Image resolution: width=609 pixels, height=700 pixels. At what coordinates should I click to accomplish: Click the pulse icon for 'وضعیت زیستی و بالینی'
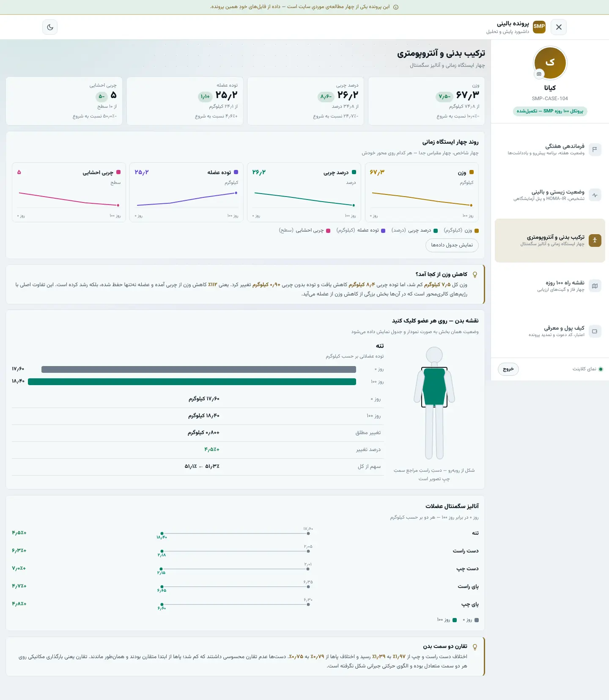tap(595, 195)
